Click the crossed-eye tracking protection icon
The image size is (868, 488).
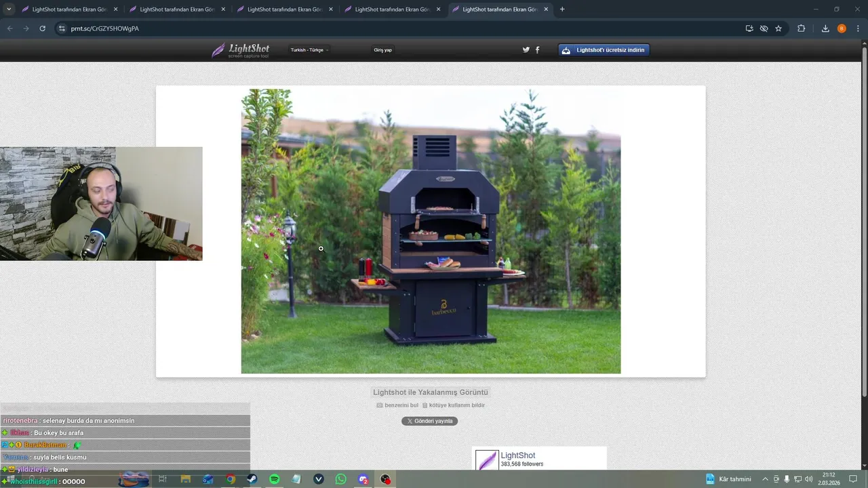click(x=764, y=28)
